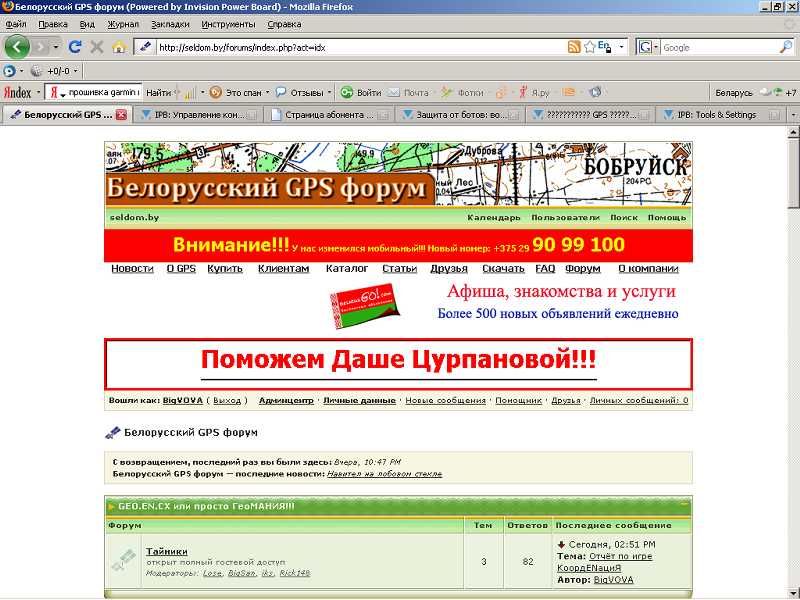Focus the Google search box
Image resolution: width=800 pixels, height=600 pixels.
tap(720, 47)
